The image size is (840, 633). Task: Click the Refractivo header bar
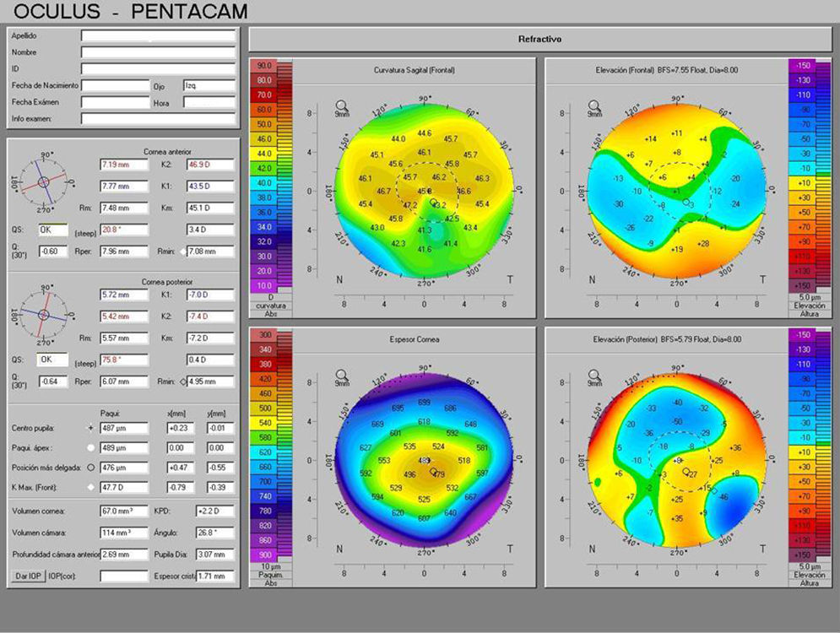539,40
